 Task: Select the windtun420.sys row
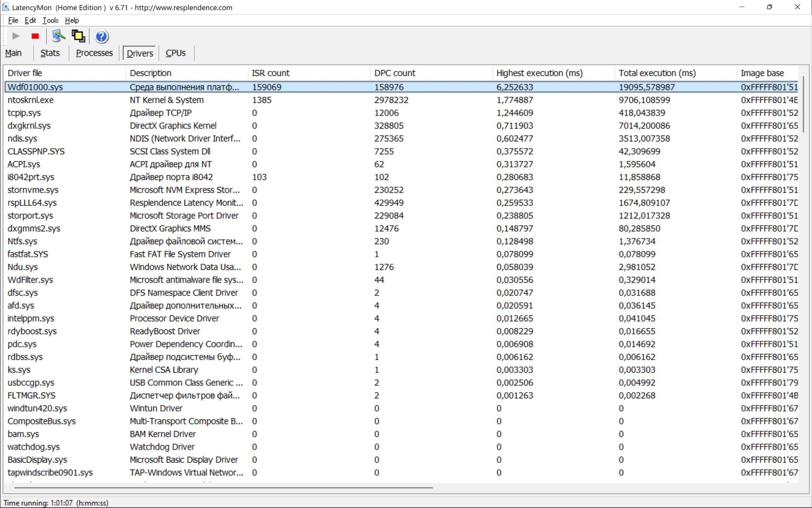tap(401, 408)
